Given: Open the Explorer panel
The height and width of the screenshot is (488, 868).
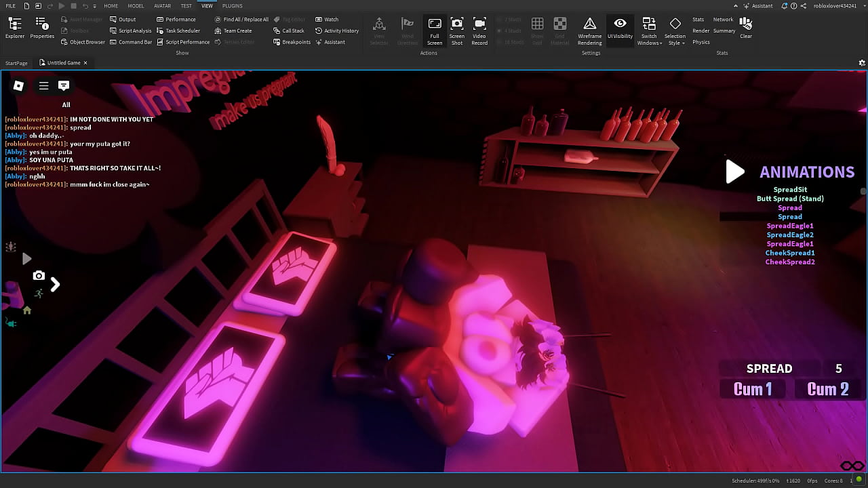Looking at the screenshot, I should 15,28.
